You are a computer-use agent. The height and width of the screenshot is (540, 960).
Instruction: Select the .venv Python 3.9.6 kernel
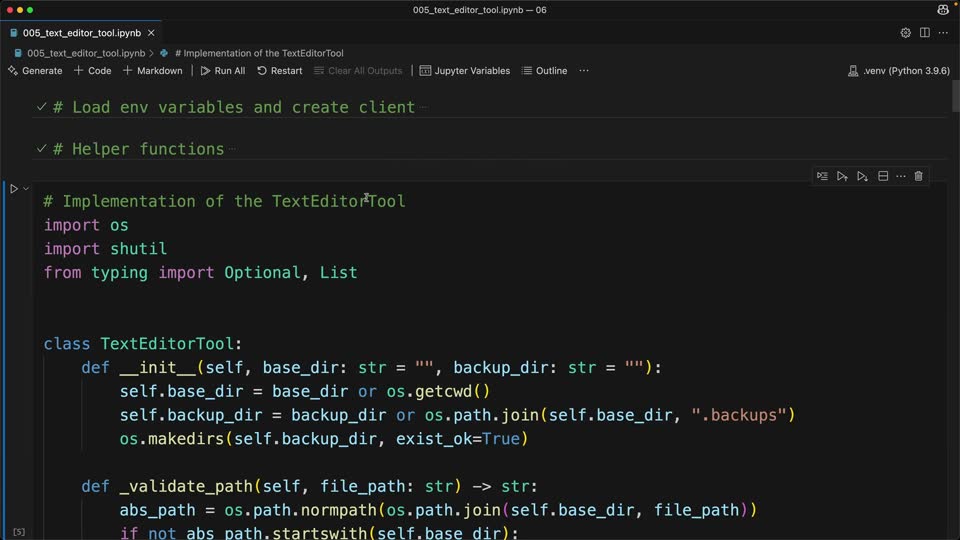pyautogui.click(x=899, y=71)
